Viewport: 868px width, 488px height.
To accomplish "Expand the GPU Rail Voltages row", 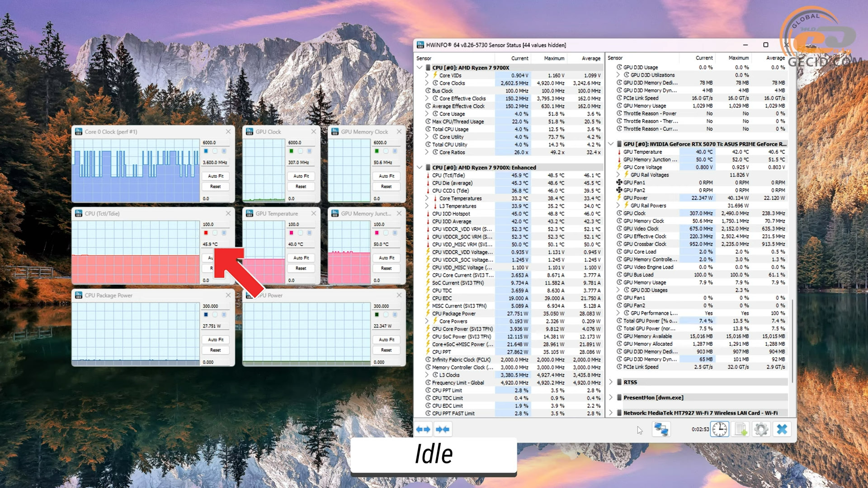I will click(x=618, y=175).
